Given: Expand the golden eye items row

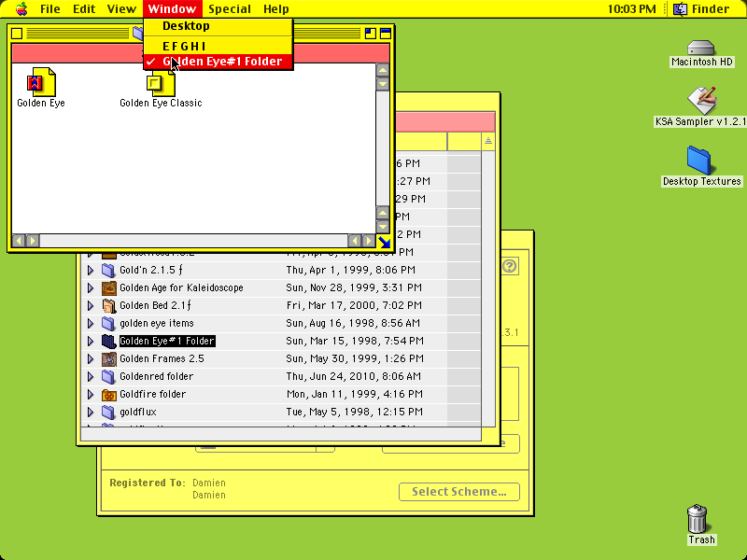Looking at the screenshot, I should (x=91, y=323).
